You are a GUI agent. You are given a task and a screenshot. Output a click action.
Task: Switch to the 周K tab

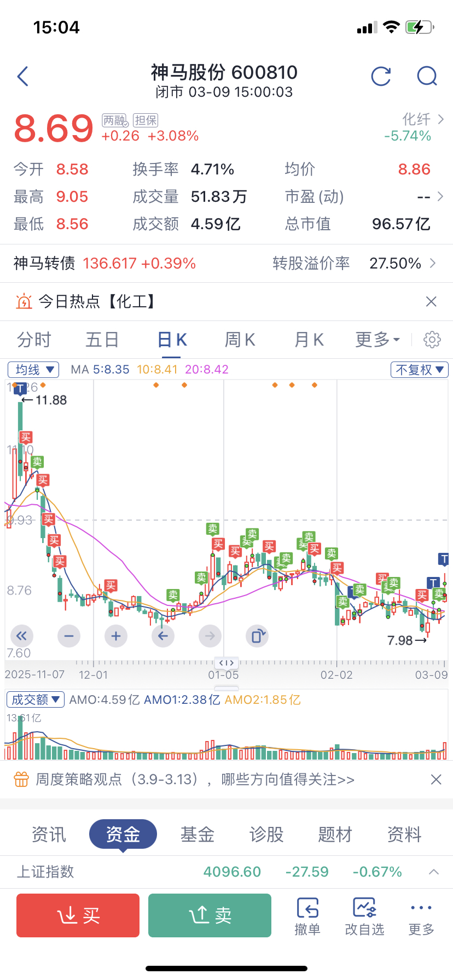240,340
